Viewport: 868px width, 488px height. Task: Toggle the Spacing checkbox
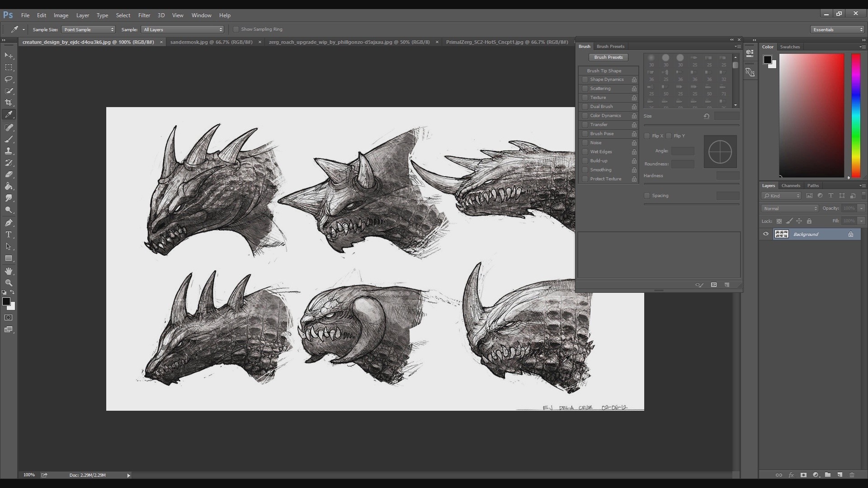(x=647, y=196)
